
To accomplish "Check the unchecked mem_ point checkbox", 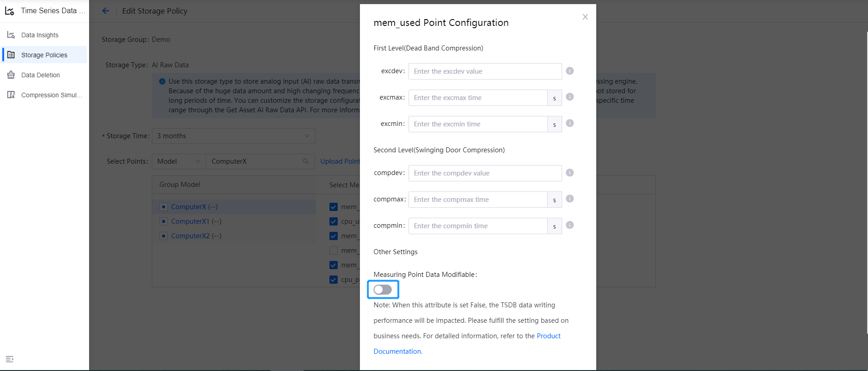I will coord(334,251).
